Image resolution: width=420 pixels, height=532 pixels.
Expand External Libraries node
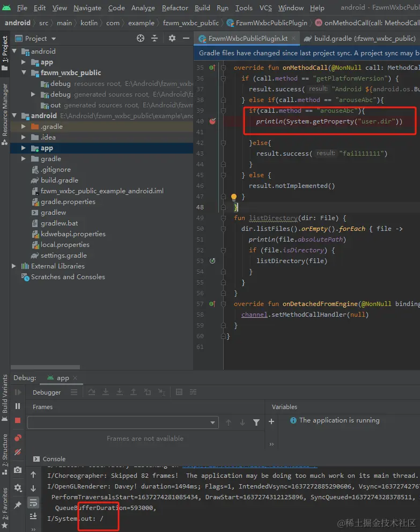coord(14,266)
